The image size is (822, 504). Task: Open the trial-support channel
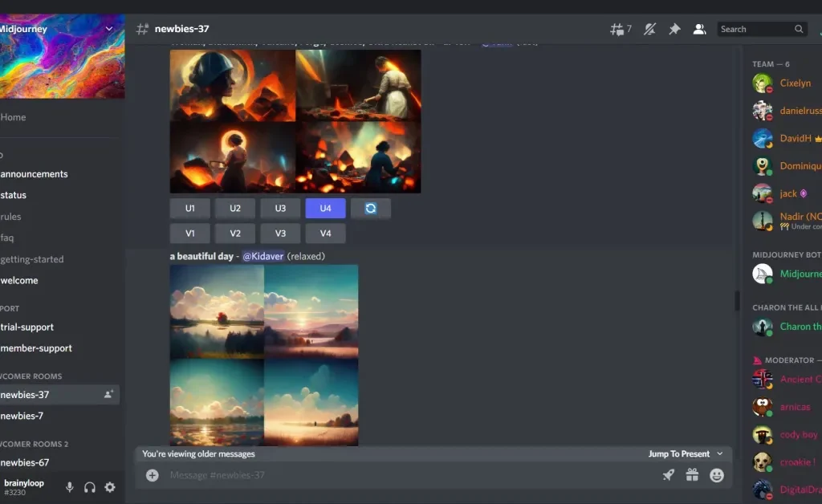(26, 327)
